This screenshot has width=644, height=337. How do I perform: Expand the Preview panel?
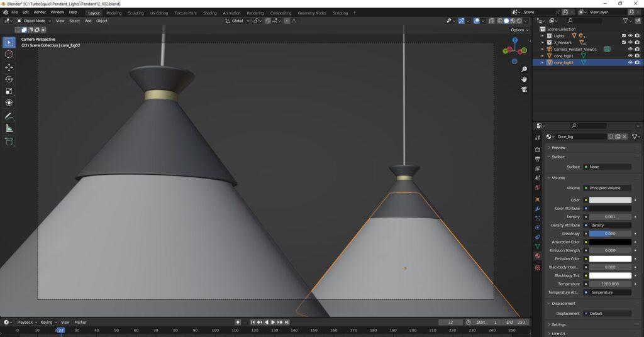(x=558, y=148)
